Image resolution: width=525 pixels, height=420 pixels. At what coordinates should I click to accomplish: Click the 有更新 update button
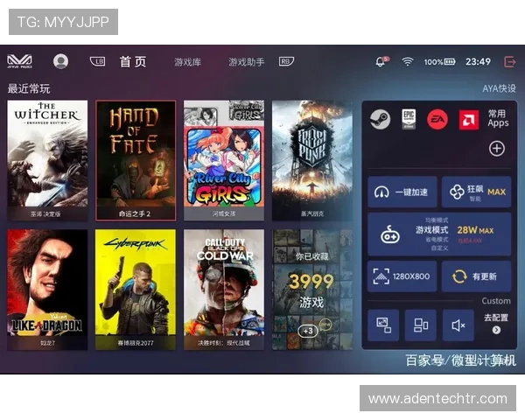point(476,276)
